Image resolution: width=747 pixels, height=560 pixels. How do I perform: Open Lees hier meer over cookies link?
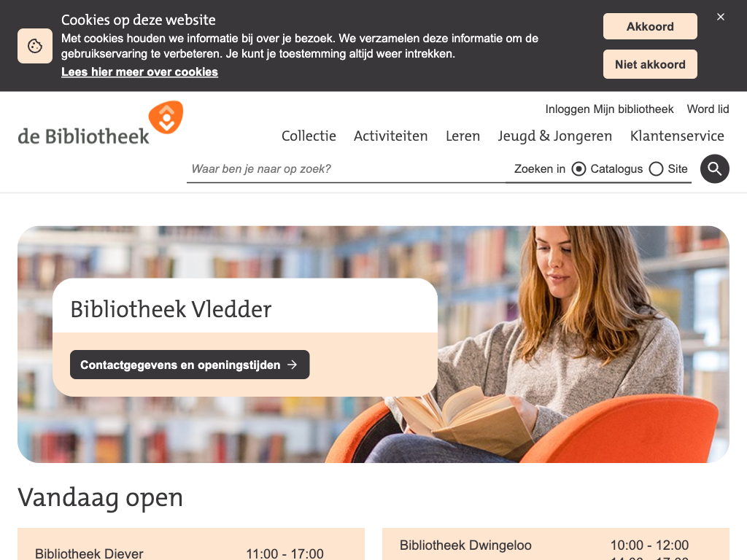(139, 72)
